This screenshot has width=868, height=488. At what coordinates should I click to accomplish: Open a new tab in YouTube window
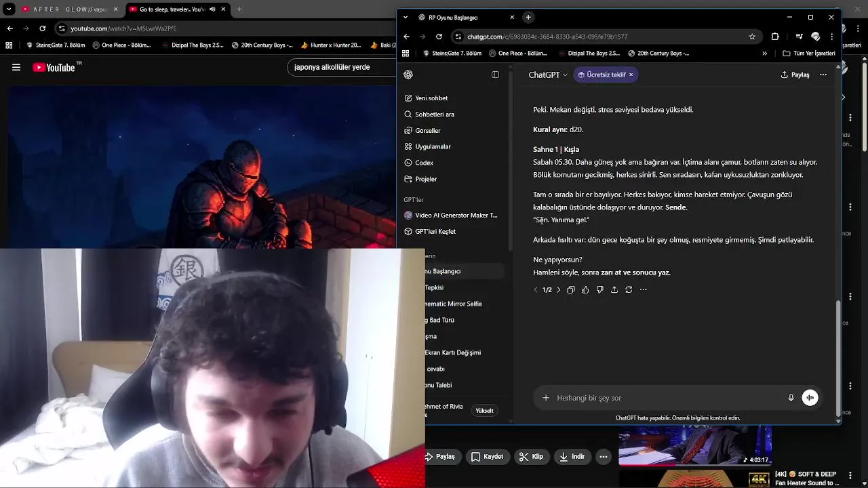tap(239, 9)
